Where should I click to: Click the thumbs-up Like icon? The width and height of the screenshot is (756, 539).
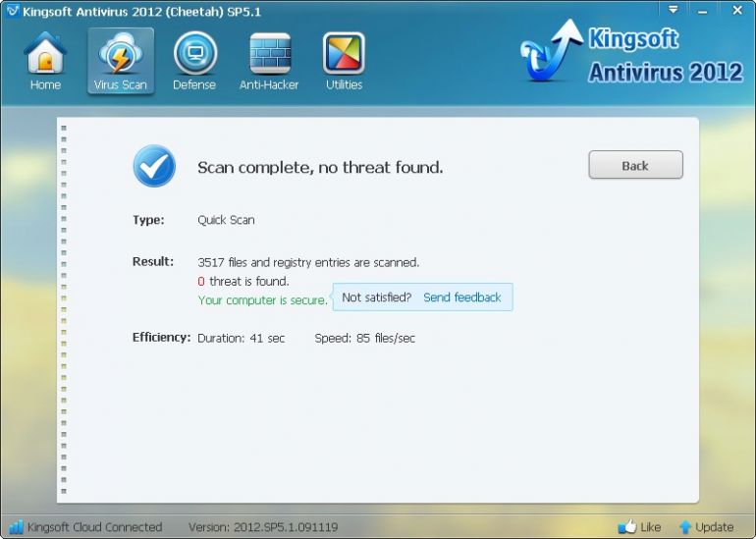coord(626,527)
